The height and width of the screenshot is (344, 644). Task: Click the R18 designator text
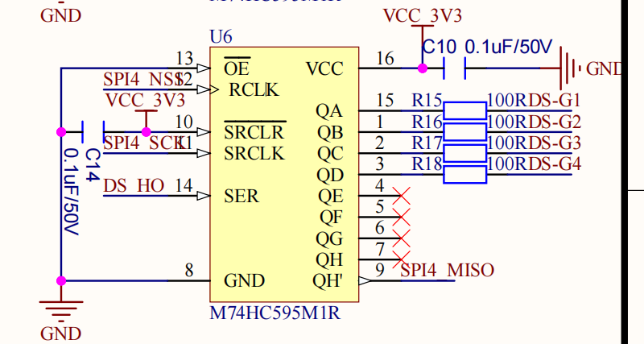pyautogui.click(x=427, y=164)
